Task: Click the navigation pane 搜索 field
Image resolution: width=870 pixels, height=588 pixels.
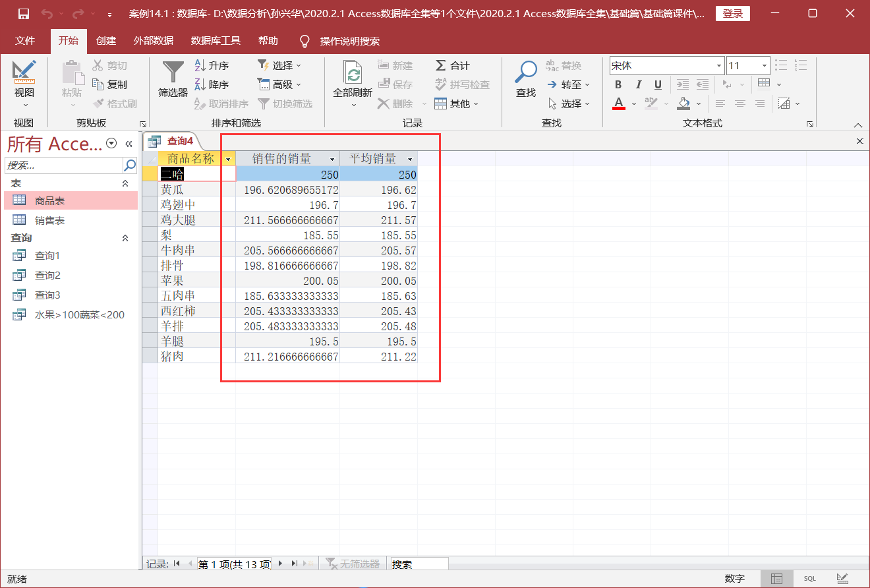Action: (64, 165)
